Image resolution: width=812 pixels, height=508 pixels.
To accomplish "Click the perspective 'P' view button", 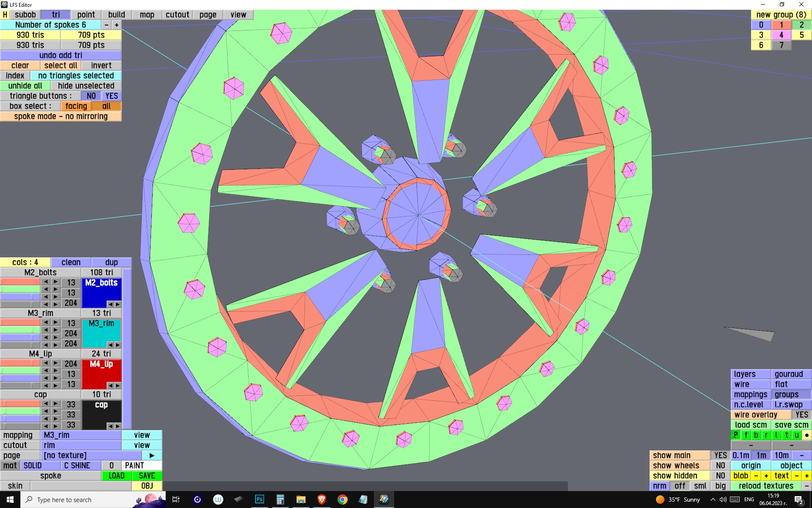I will pos(736,435).
